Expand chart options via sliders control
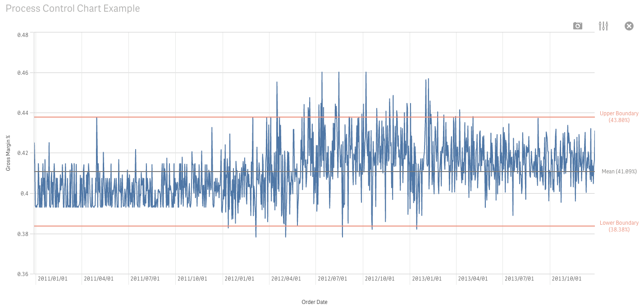This screenshot has width=644, height=308. 603,26
